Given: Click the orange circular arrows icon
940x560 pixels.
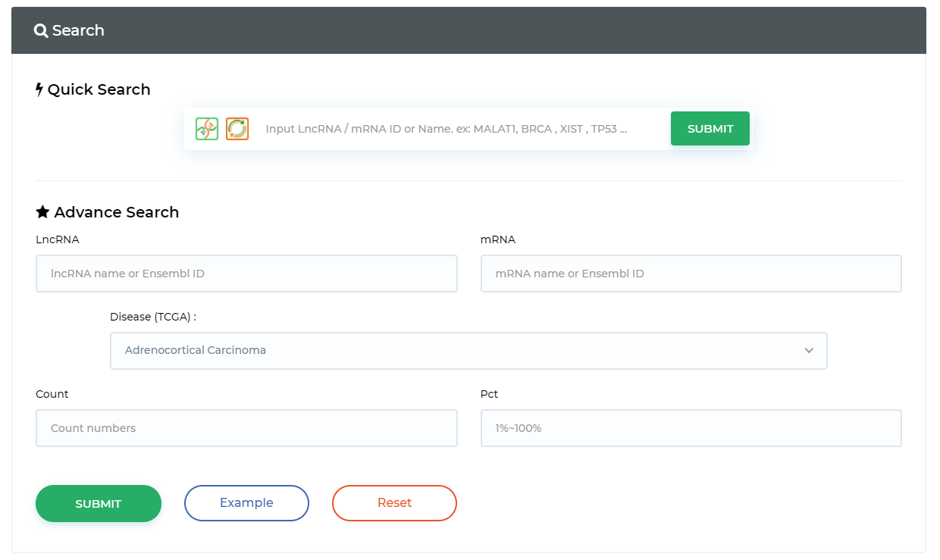Looking at the screenshot, I should tap(237, 129).
